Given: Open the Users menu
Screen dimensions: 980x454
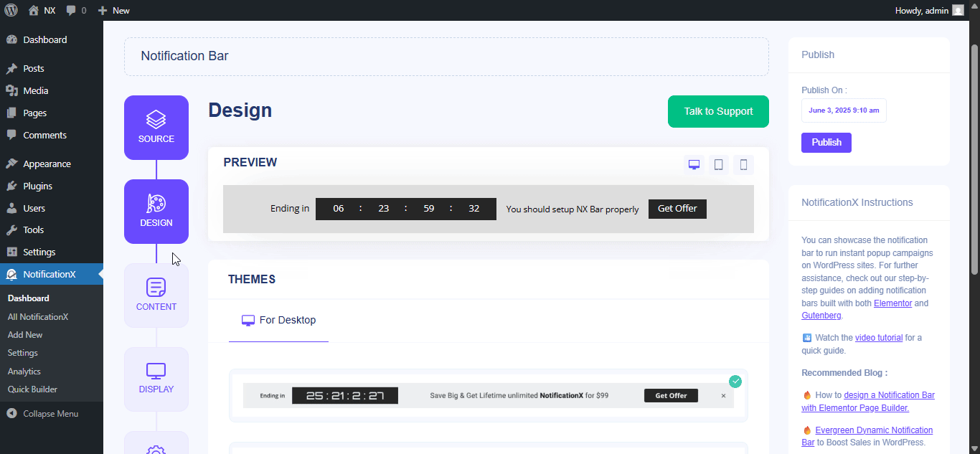Looking at the screenshot, I should pos(52,208).
